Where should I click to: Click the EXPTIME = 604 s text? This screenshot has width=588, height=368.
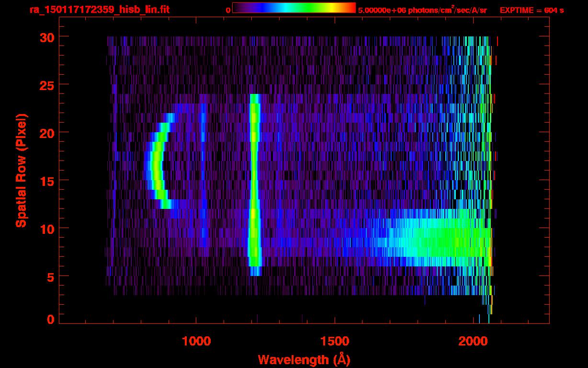tap(531, 10)
